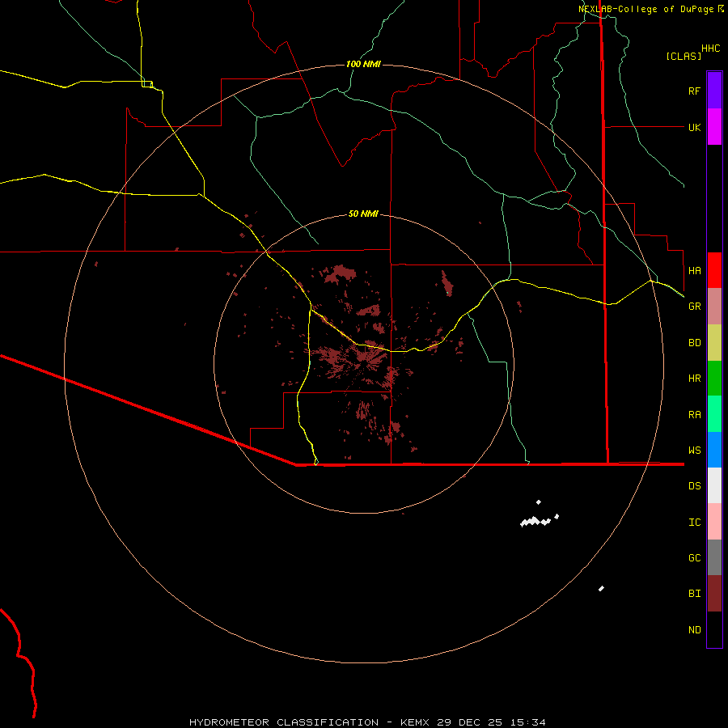
Task: Click the UK legend label
Action: tap(694, 127)
